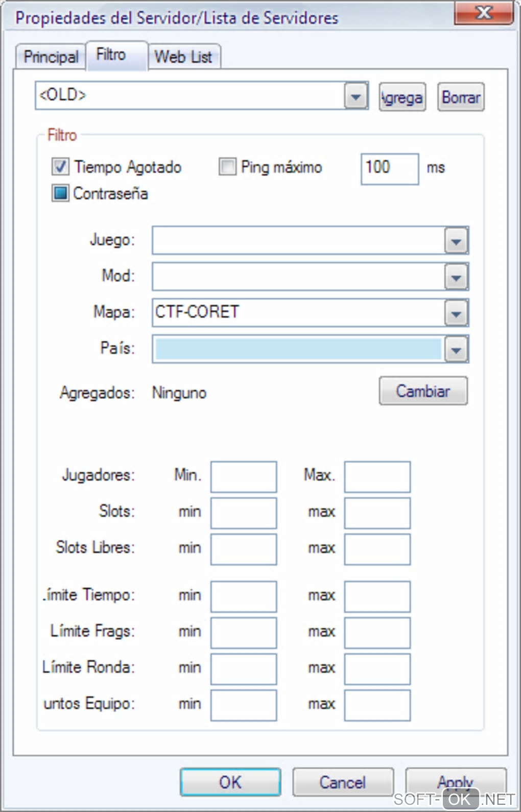Confirm with the OK button

(x=230, y=782)
